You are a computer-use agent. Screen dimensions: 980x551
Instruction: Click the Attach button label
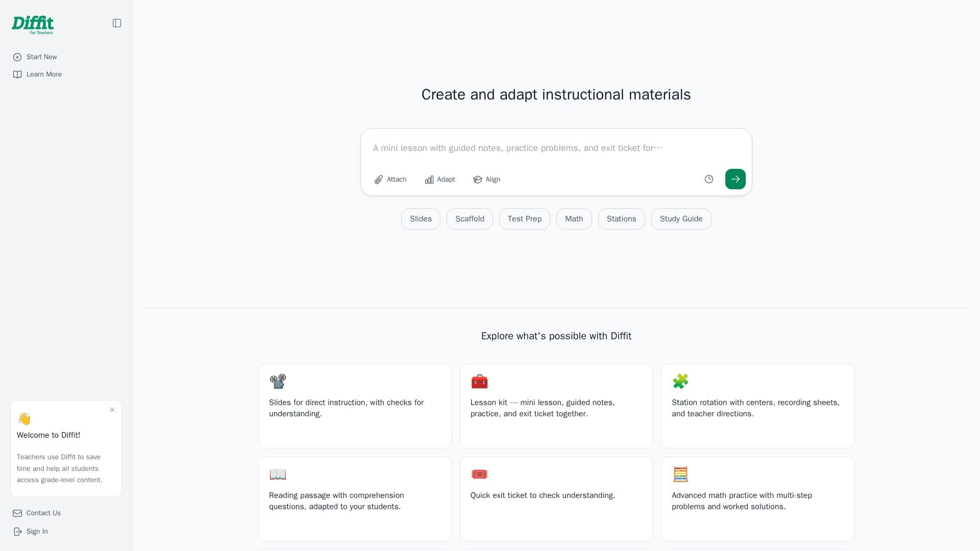[x=397, y=180]
